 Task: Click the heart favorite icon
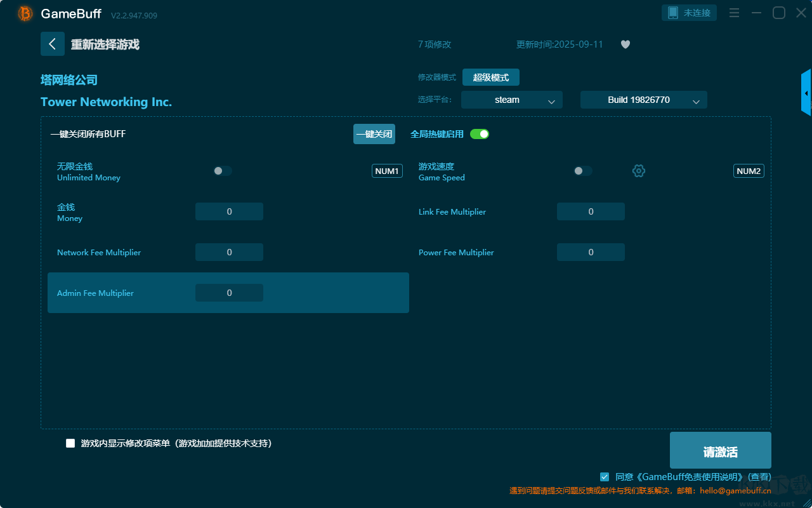625,44
